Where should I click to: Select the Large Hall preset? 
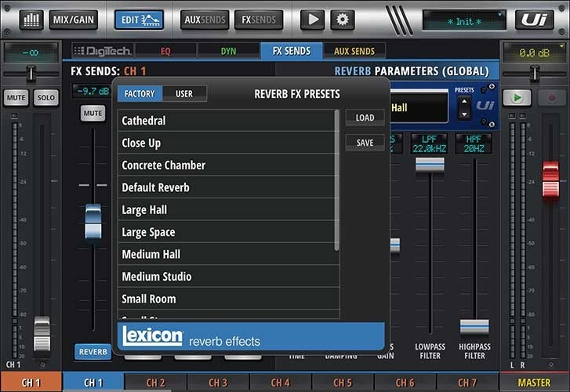point(228,210)
